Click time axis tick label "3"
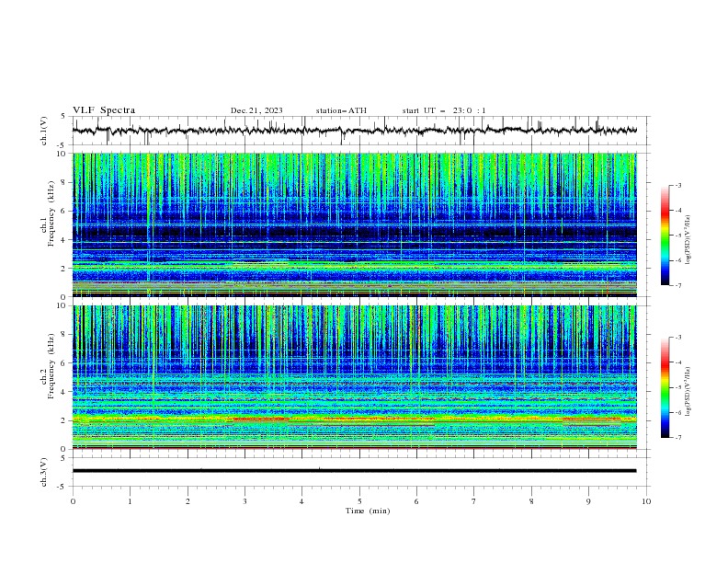The width and height of the screenshot is (728, 563). pyautogui.click(x=245, y=501)
